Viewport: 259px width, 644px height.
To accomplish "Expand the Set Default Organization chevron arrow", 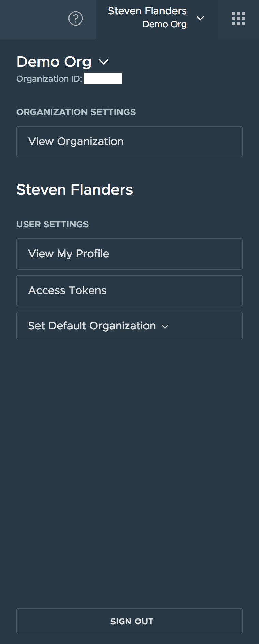I will pyautogui.click(x=165, y=327).
